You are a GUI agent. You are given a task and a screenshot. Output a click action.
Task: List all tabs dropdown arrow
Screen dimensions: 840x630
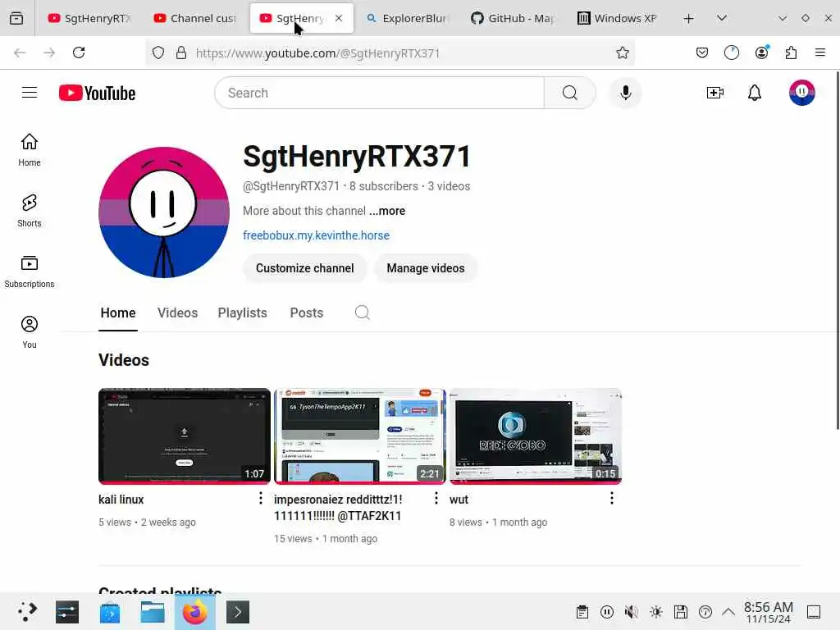(722, 18)
